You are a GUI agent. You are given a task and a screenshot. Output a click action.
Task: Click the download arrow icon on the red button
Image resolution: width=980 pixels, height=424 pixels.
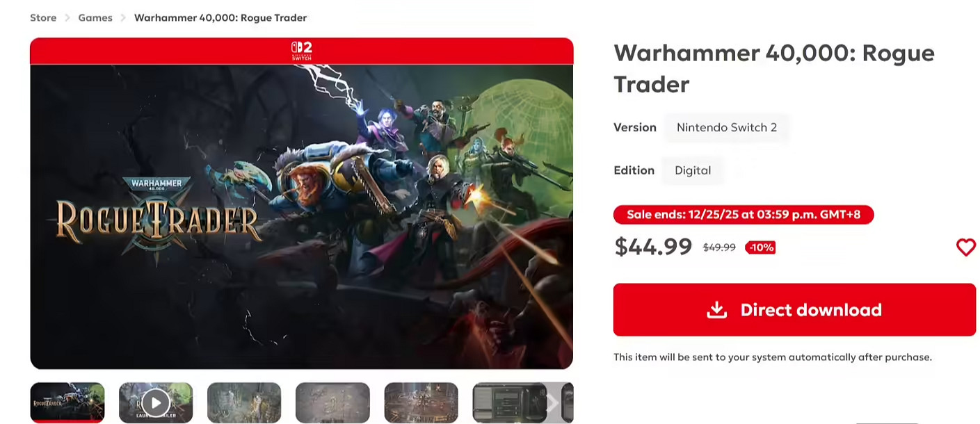tap(716, 310)
